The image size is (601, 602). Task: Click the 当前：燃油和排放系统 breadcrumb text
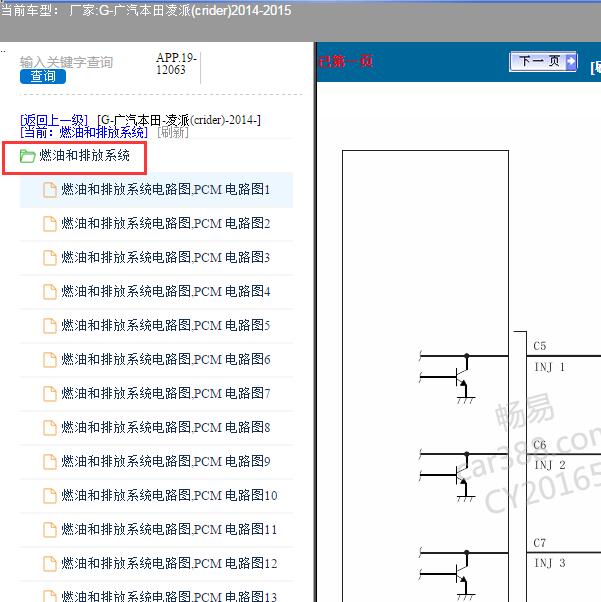pyautogui.click(x=84, y=132)
